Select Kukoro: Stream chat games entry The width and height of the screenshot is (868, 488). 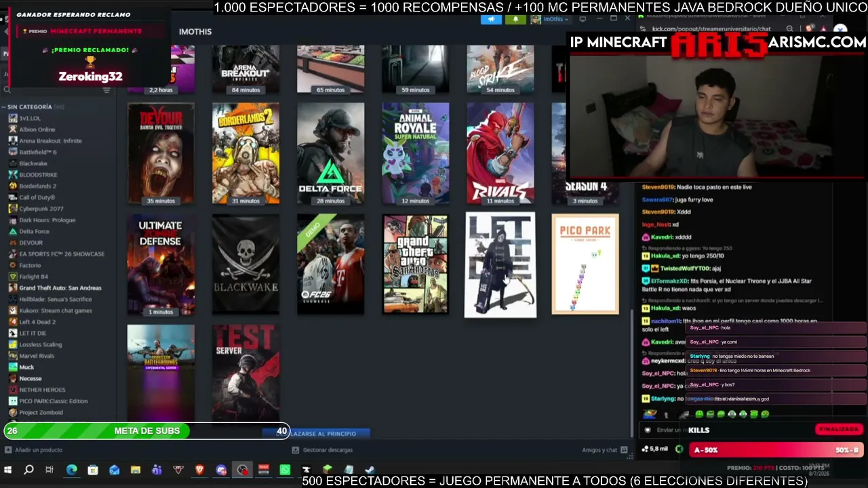pos(56,310)
